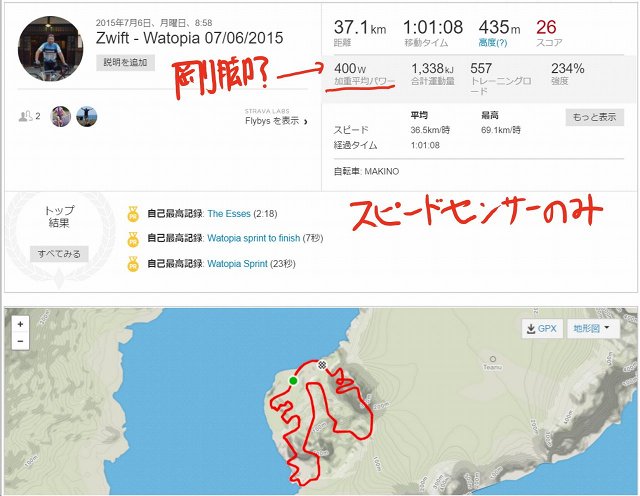Click the athlete profile photo
The height and width of the screenshot is (496, 640).
pyautogui.click(x=50, y=49)
